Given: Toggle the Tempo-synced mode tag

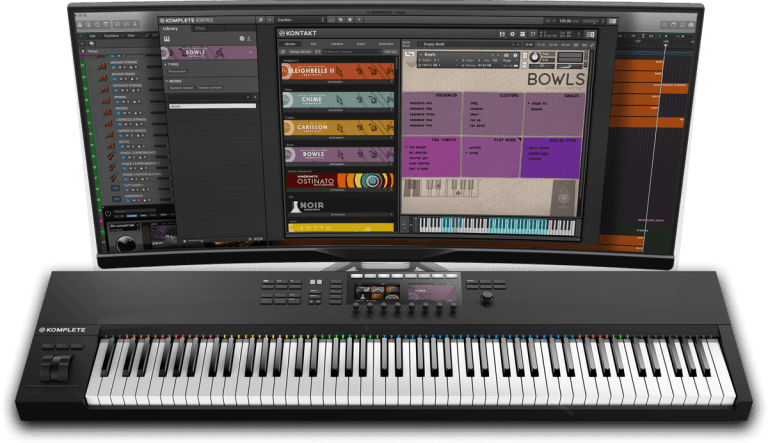Looking at the screenshot, I should (x=210, y=88).
